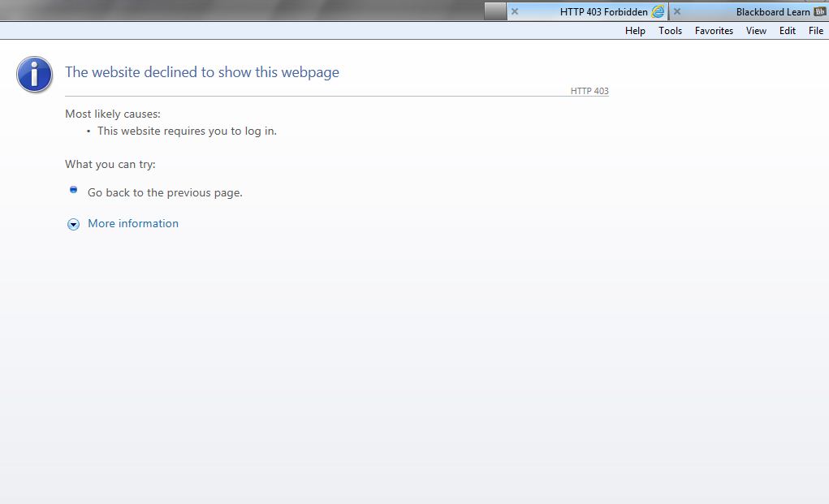Click the new tab button
The image size is (829, 504).
click(494, 11)
